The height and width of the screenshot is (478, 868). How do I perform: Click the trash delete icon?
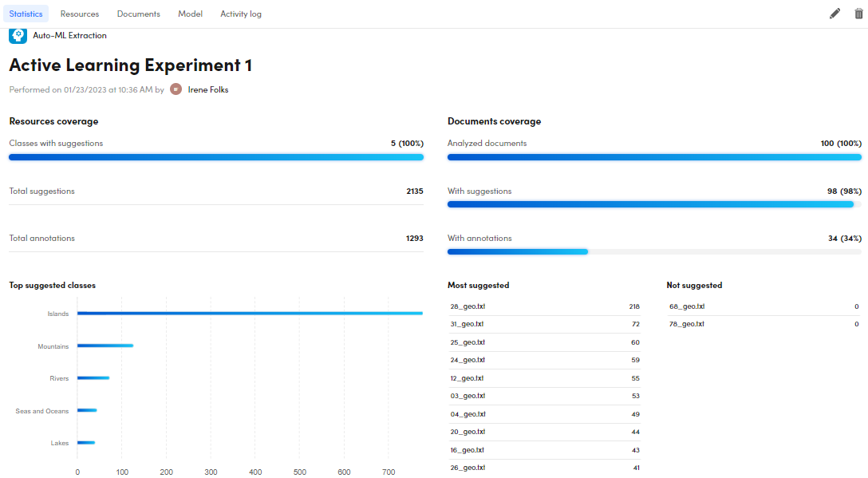coord(858,14)
